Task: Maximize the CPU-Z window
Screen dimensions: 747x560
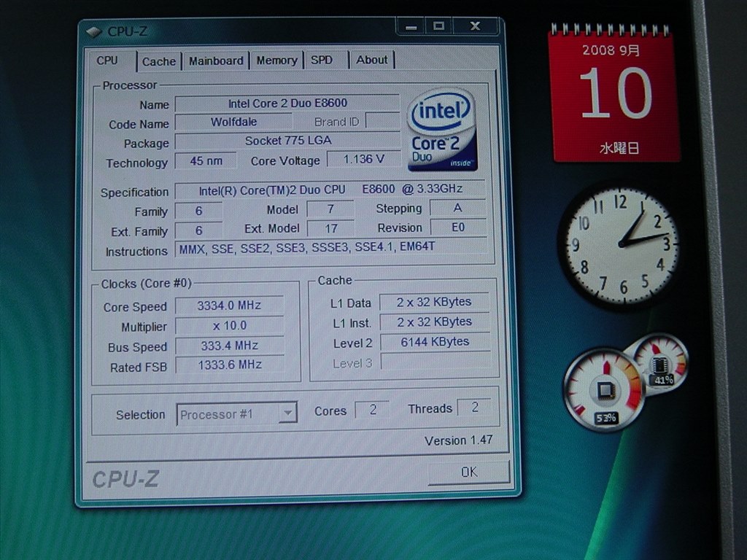Action: (x=438, y=26)
